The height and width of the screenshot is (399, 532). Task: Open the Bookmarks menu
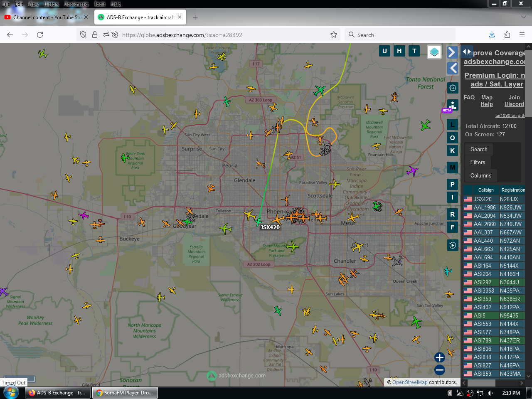(x=76, y=4)
